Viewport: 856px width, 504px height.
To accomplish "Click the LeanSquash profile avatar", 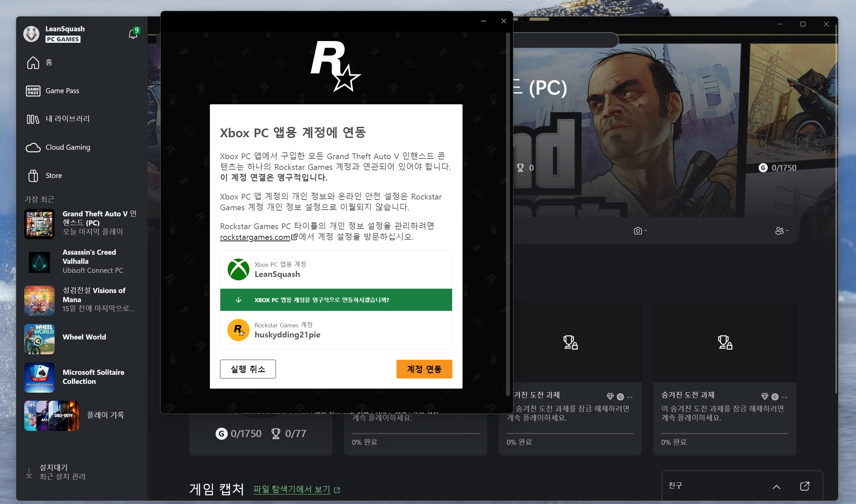I will [31, 34].
